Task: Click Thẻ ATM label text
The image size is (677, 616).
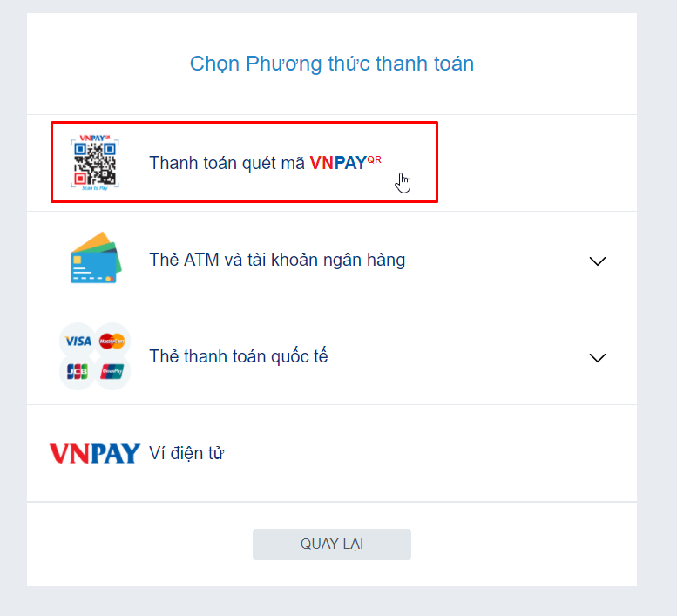Action: point(184,260)
